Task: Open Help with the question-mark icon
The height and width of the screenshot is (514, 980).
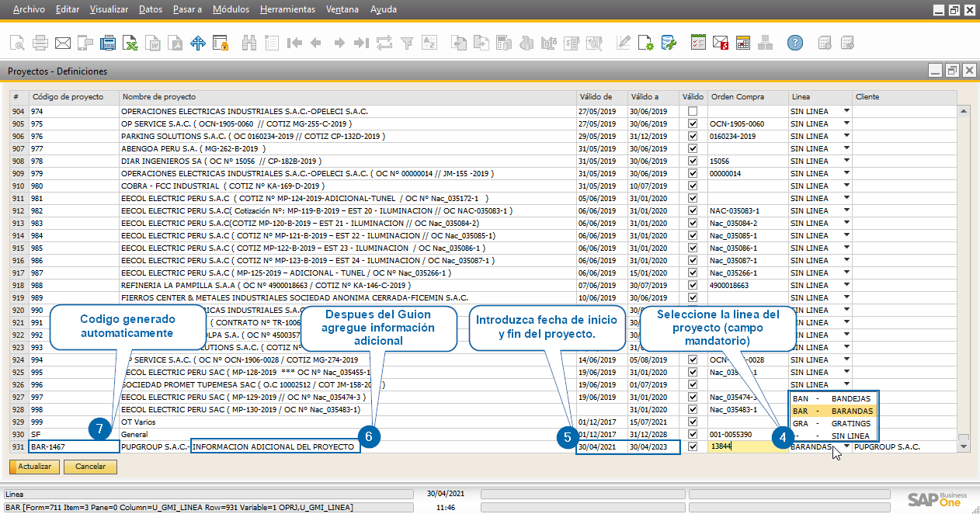Action: [794, 43]
